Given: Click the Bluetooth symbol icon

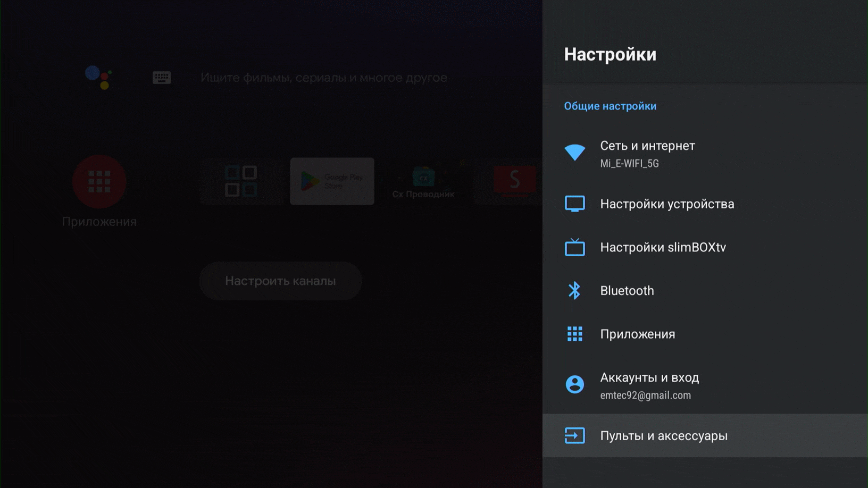Looking at the screenshot, I should click(574, 291).
